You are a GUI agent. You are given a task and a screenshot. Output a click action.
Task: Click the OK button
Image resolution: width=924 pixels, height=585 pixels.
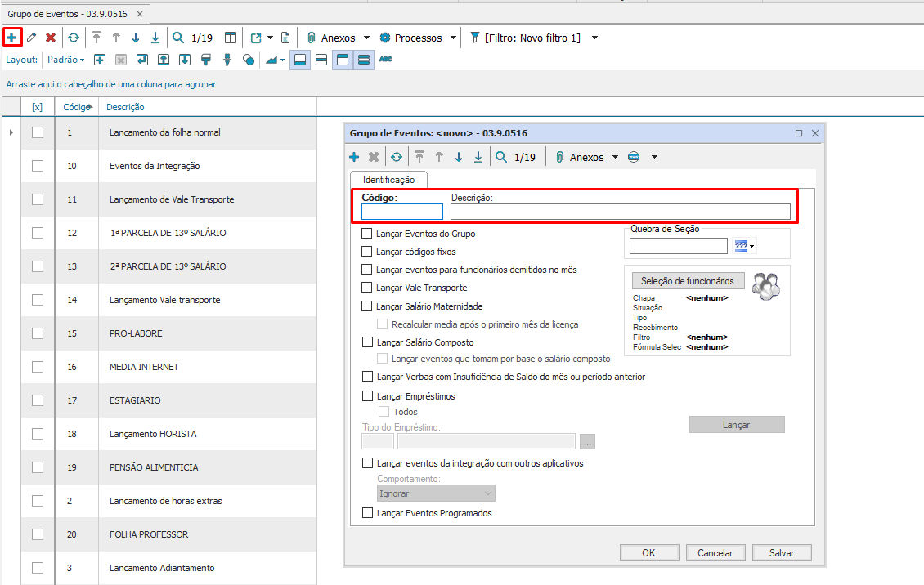click(648, 552)
